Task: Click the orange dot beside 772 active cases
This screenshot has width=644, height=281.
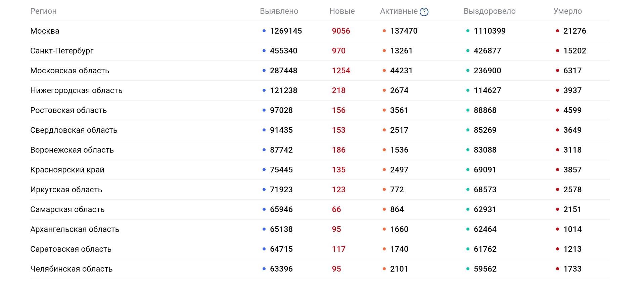Action: pos(384,190)
